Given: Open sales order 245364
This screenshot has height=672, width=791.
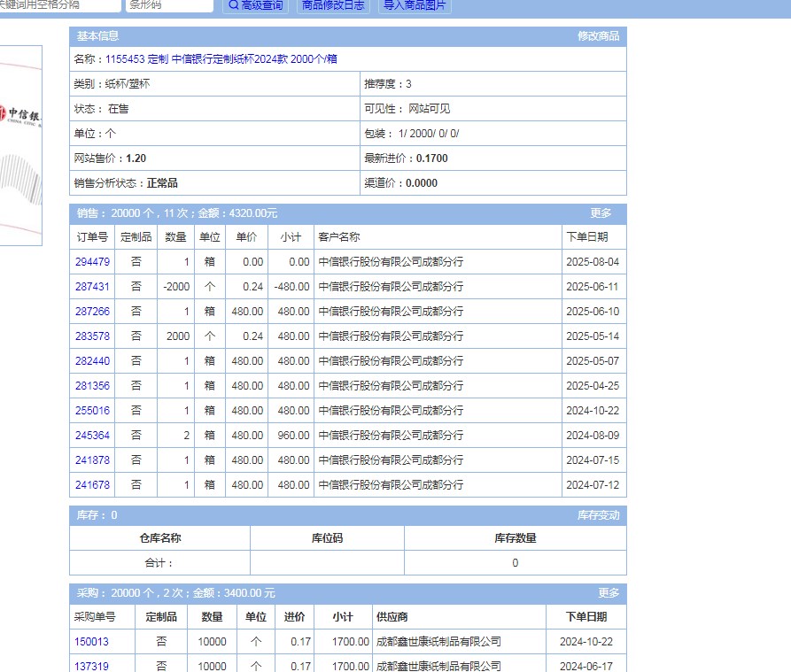Looking at the screenshot, I should coord(92,435).
